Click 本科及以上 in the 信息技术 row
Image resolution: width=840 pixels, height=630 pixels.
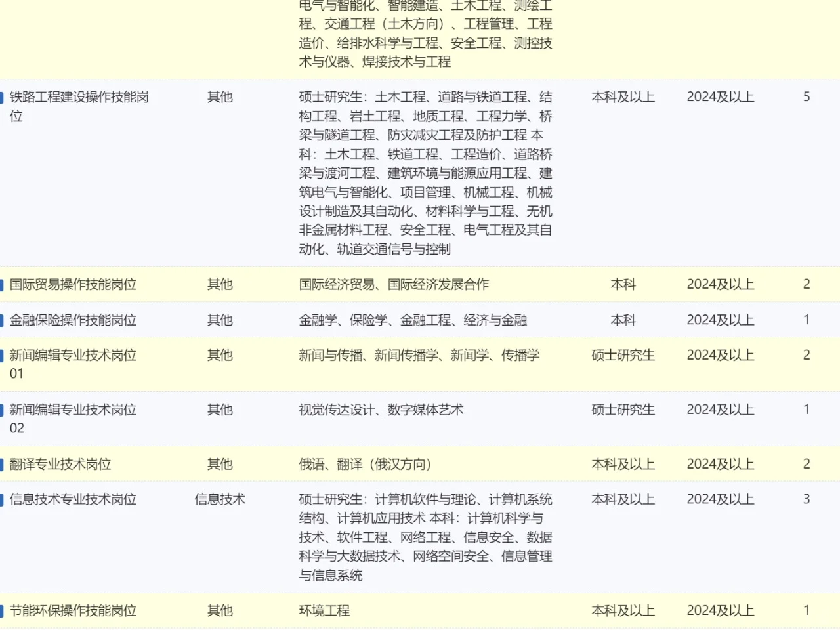623,499
